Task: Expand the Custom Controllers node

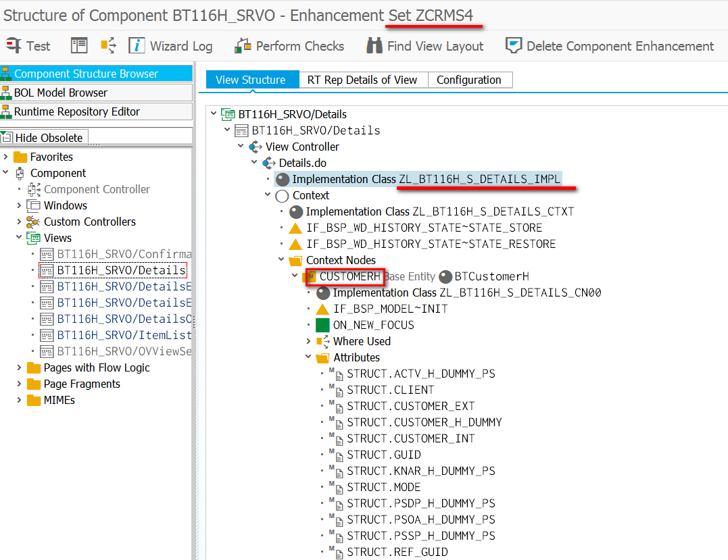Action: 19,222
